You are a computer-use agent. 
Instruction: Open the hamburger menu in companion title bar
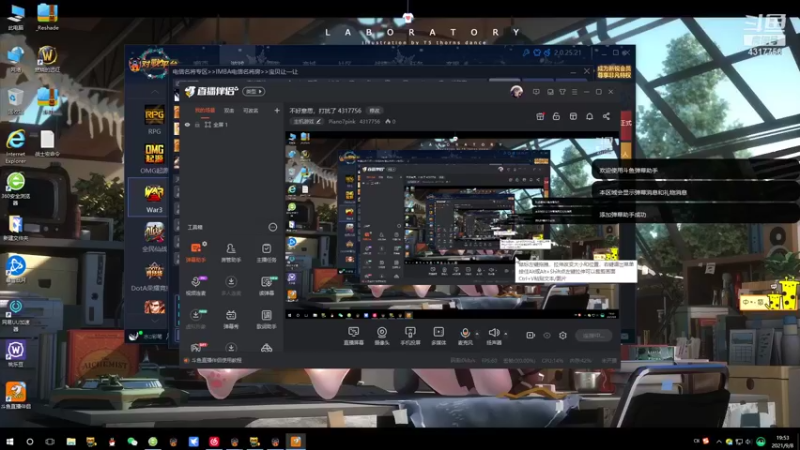574,92
